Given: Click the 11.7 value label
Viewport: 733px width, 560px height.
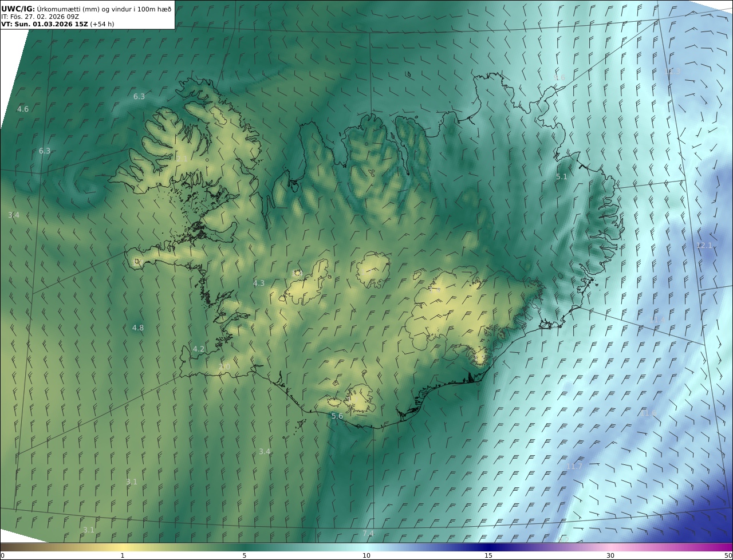Looking at the screenshot, I should click(x=574, y=467).
